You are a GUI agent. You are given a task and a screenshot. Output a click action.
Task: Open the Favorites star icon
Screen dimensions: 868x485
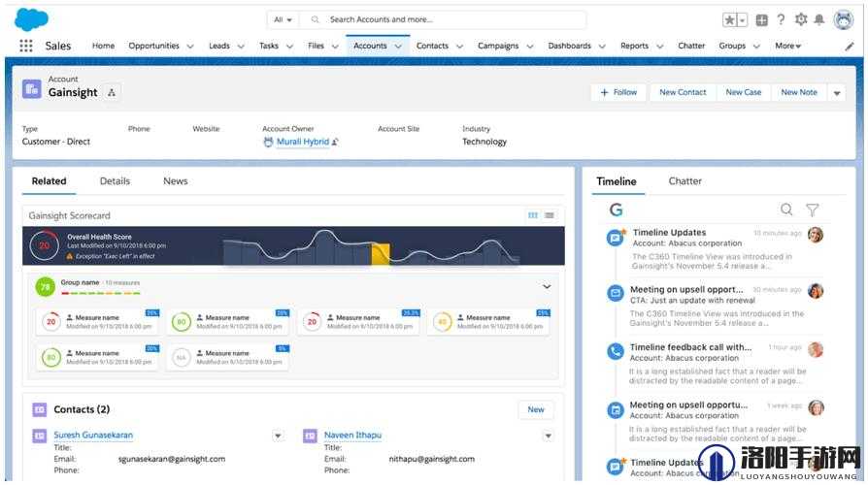[x=729, y=20]
